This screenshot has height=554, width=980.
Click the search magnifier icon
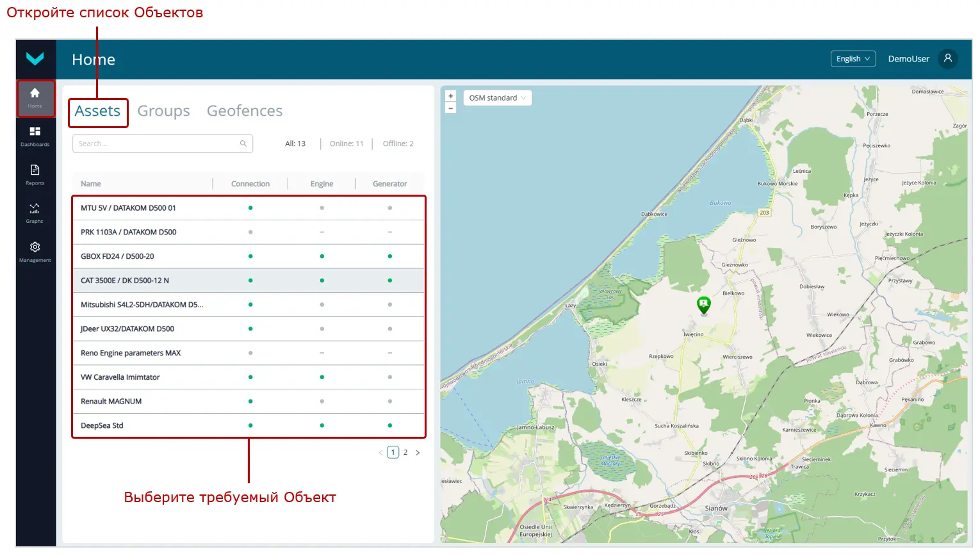click(x=243, y=143)
